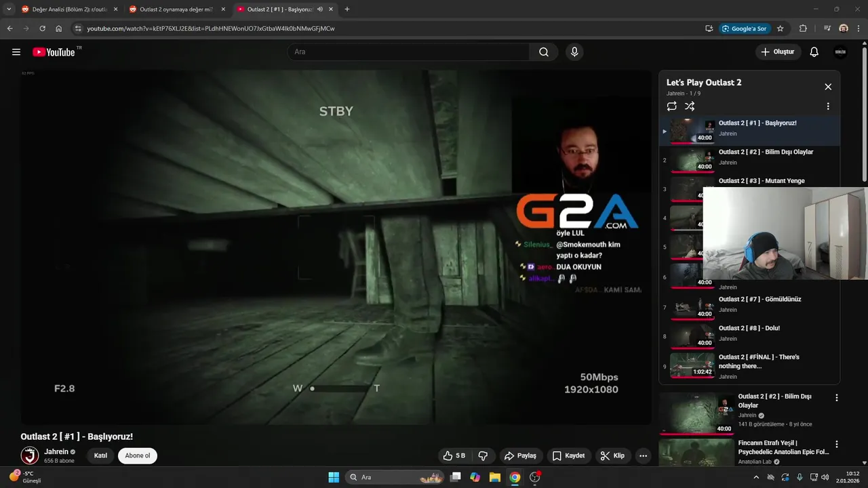Open weather widget showing -5°C Güneşli
The width and height of the screenshot is (868, 488).
25,477
